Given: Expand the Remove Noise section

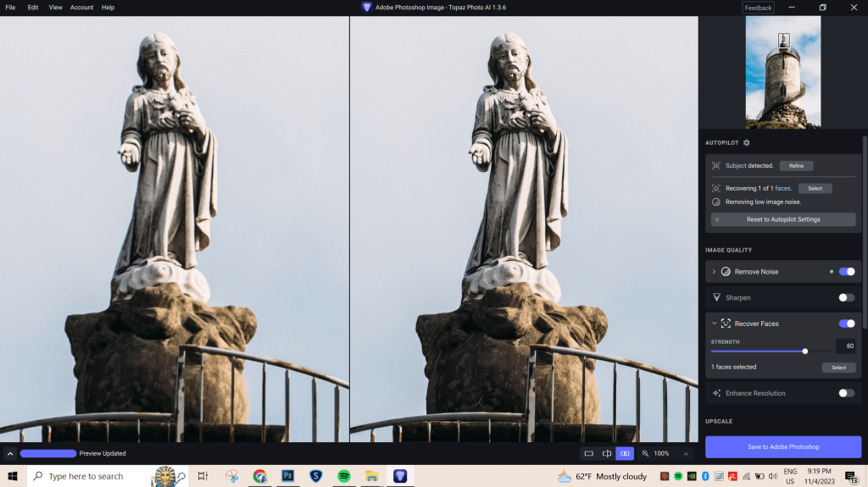Looking at the screenshot, I should (x=714, y=272).
